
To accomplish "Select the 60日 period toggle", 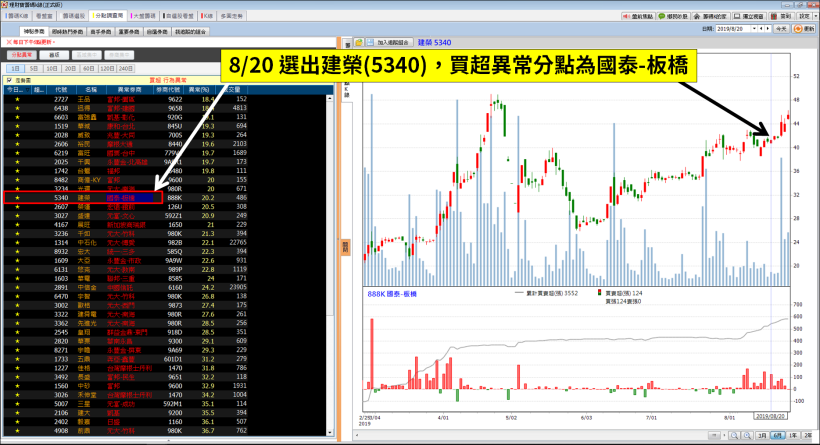I will [88, 69].
